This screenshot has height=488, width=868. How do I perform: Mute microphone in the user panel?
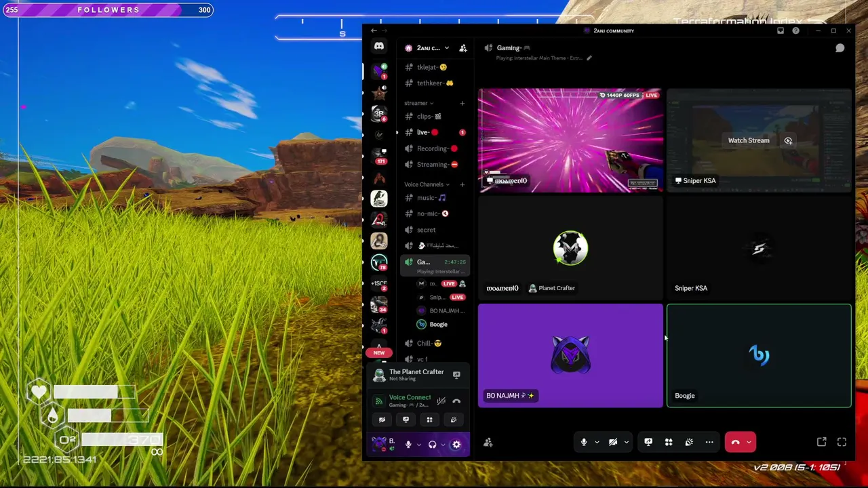tap(408, 445)
